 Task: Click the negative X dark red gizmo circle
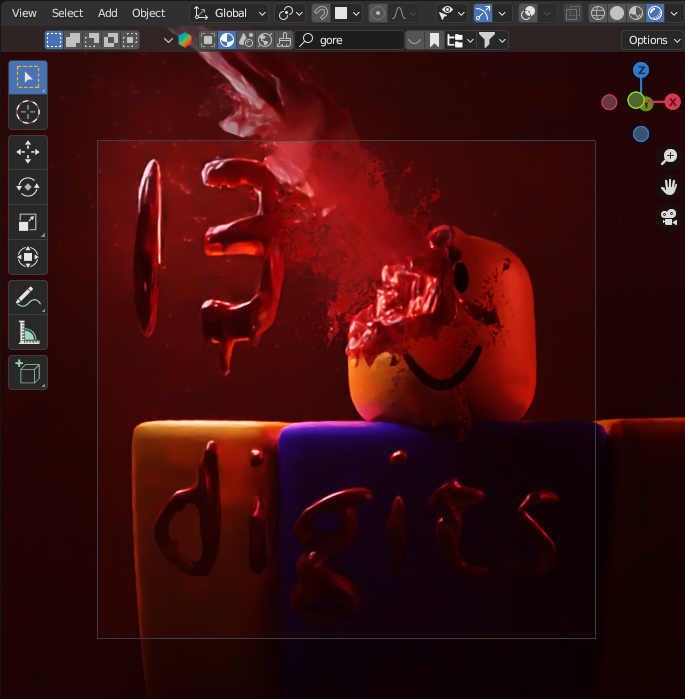click(x=609, y=102)
